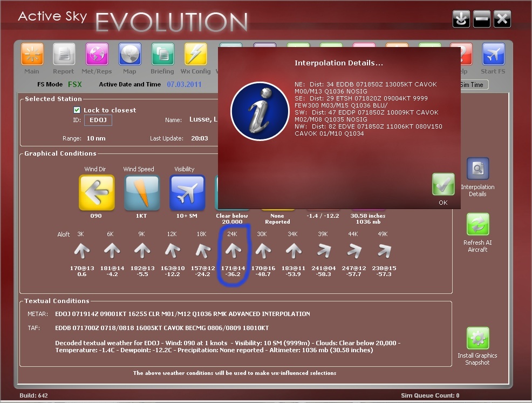Image resolution: width=532 pixels, height=403 pixels.
Task: Click the 241@04 value under 39K
Action: (x=324, y=268)
